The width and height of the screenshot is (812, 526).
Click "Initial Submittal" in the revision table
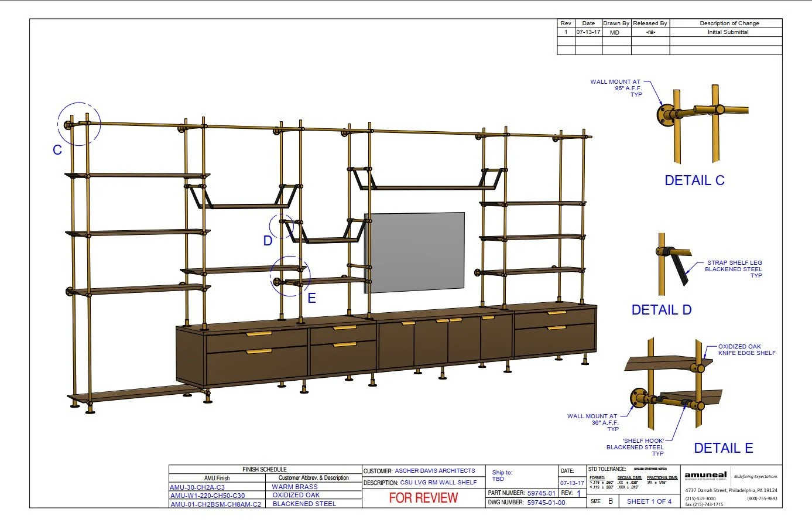[728, 32]
